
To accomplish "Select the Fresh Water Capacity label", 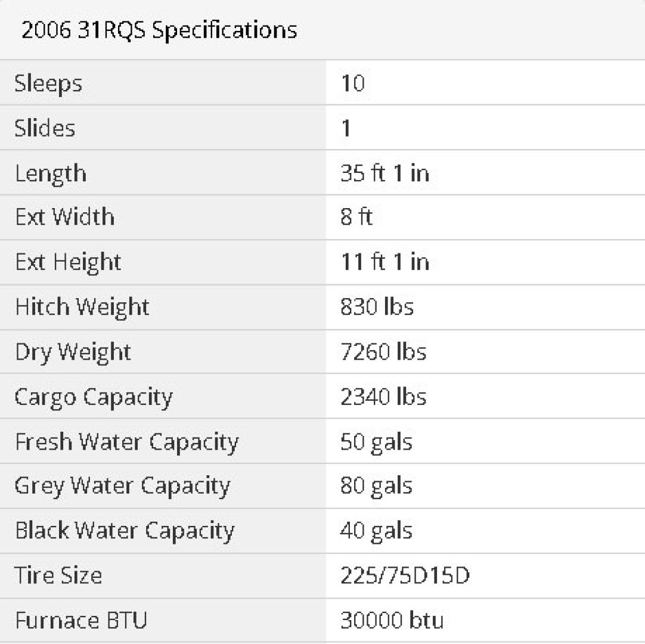I will click(x=127, y=443).
